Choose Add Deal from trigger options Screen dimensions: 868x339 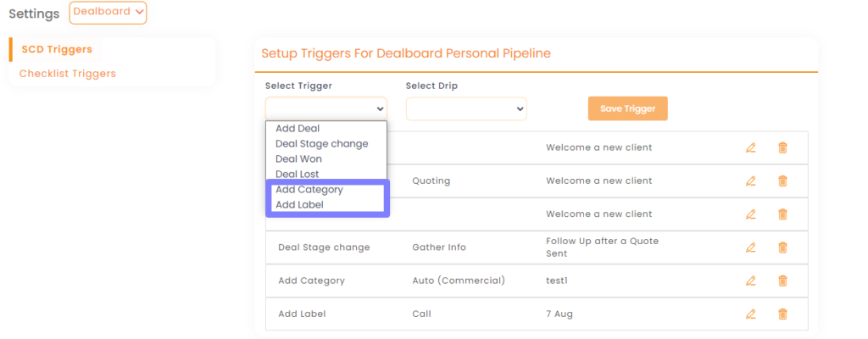point(298,129)
